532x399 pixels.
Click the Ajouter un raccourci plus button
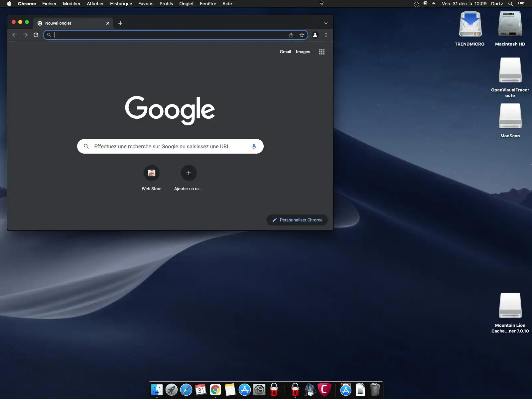pos(189,173)
